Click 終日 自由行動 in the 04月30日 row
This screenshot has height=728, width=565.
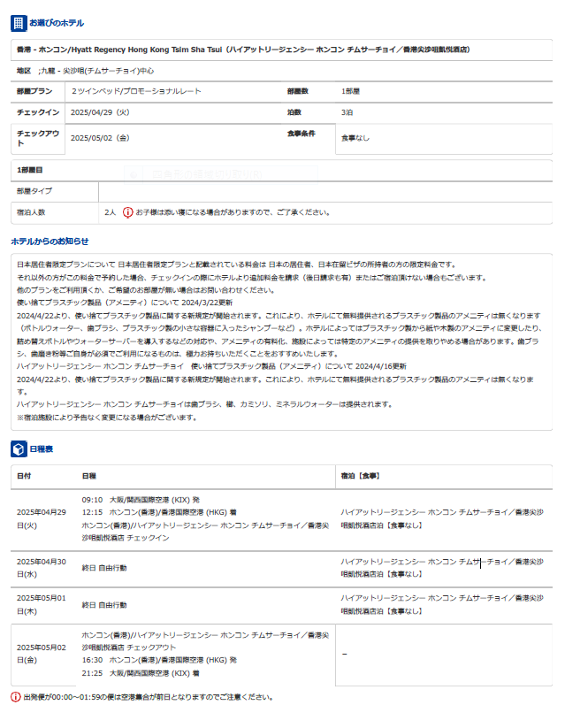[x=104, y=568]
